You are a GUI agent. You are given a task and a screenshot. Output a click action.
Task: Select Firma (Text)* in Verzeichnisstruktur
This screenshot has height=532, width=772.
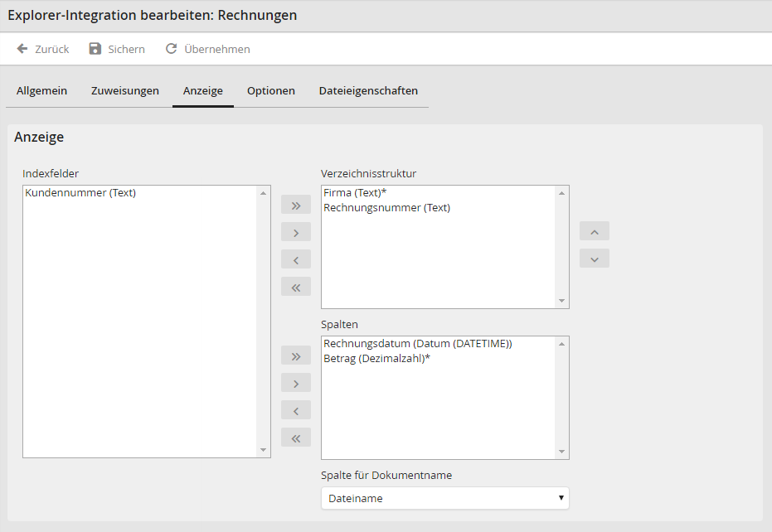click(356, 193)
